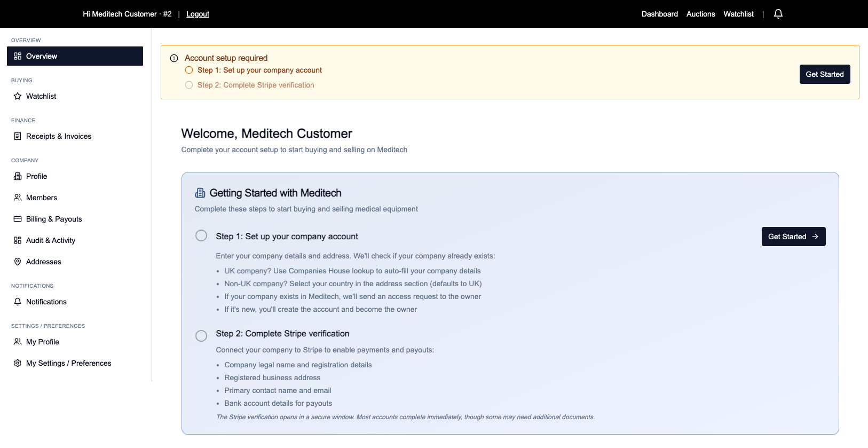Click the Billing & Payouts card icon
Viewport: 868px width, 448px height.
(18, 219)
